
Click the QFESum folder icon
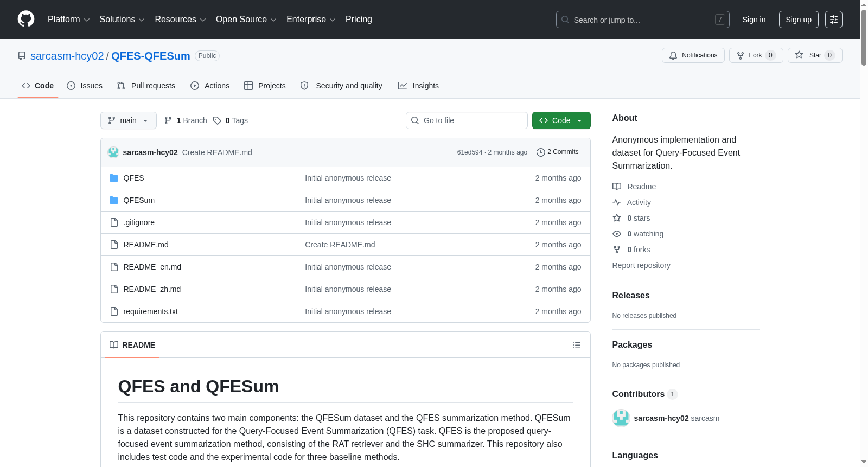coord(114,200)
